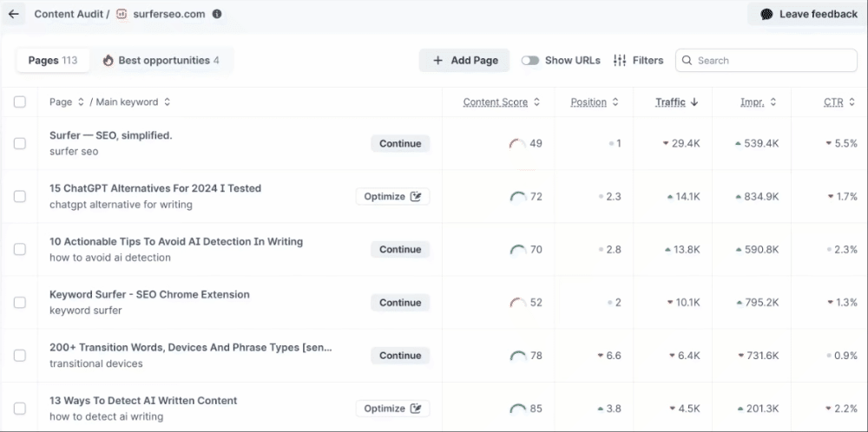The image size is (868, 432).
Task: Click the surferseo.com domain icon
Action: 122,14
